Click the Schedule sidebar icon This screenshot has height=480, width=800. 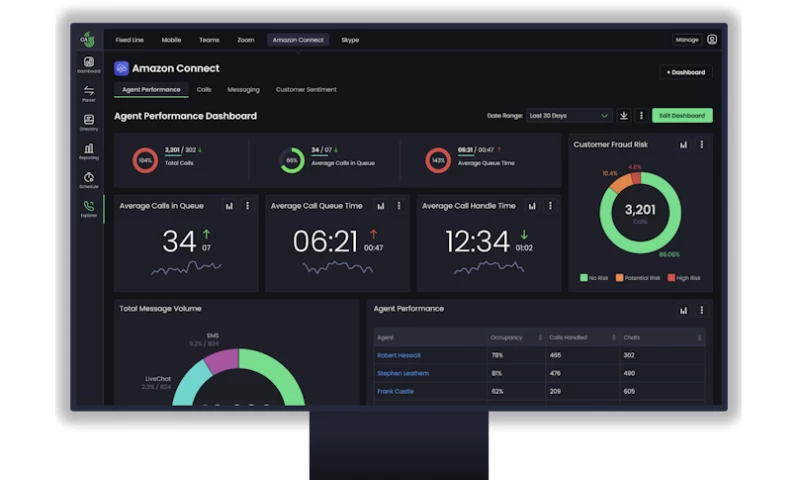(89, 179)
